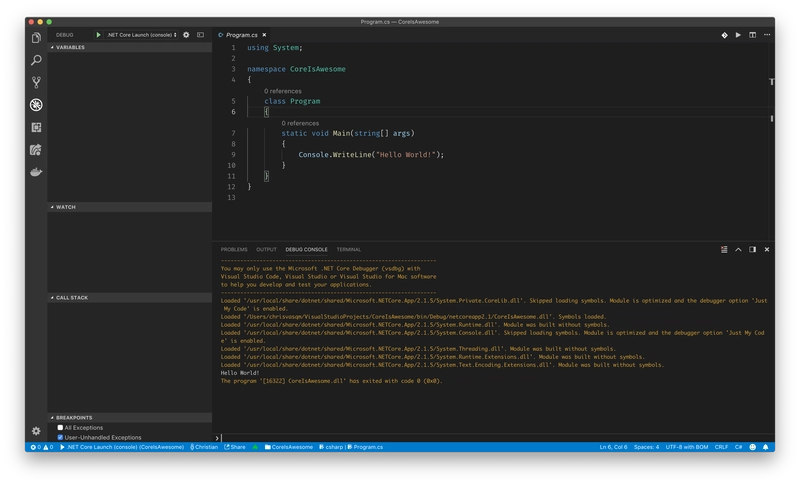Start debugging with the green play button
This screenshot has width=800, height=485.
click(98, 35)
